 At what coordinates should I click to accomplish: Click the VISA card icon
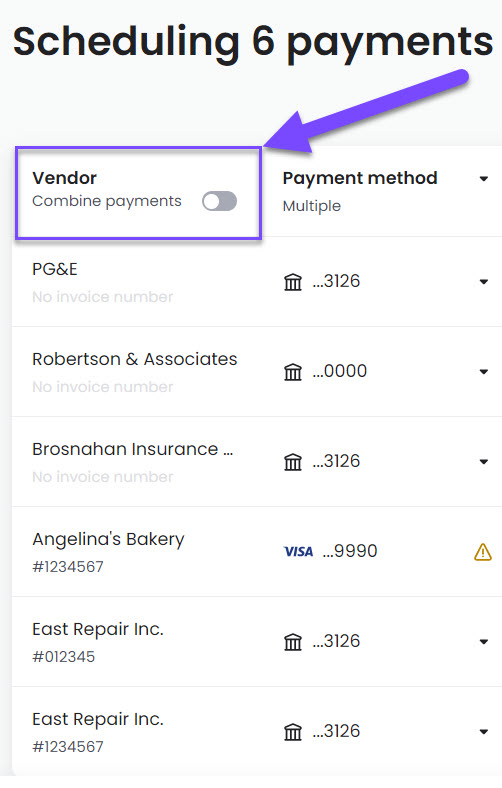click(x=298, y=551)
